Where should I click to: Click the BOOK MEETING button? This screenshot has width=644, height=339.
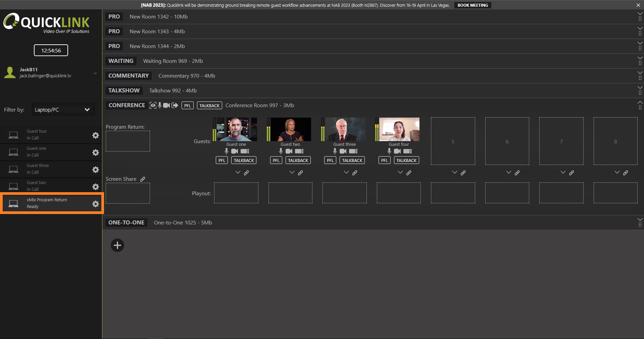473,5
